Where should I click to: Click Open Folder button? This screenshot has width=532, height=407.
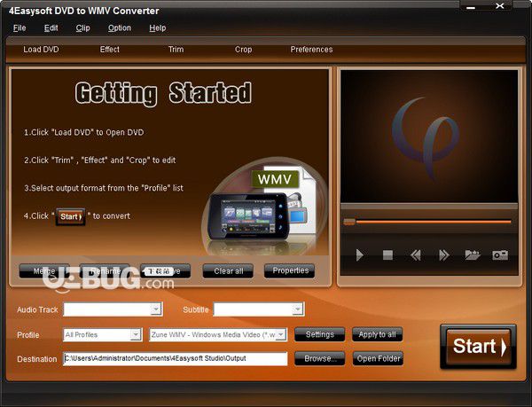378,358
